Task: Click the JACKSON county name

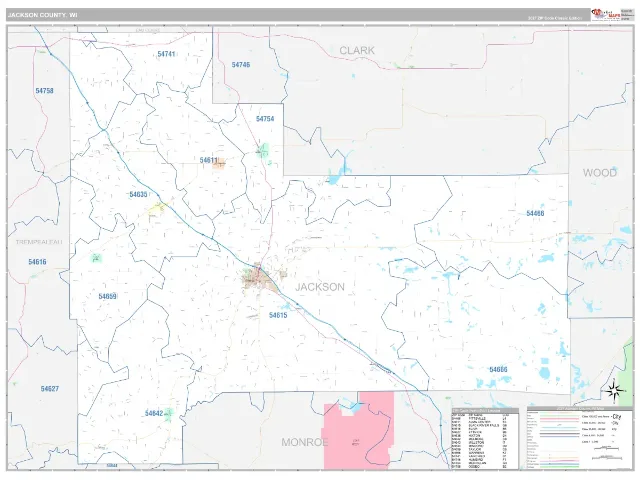Action: (320, 287)
